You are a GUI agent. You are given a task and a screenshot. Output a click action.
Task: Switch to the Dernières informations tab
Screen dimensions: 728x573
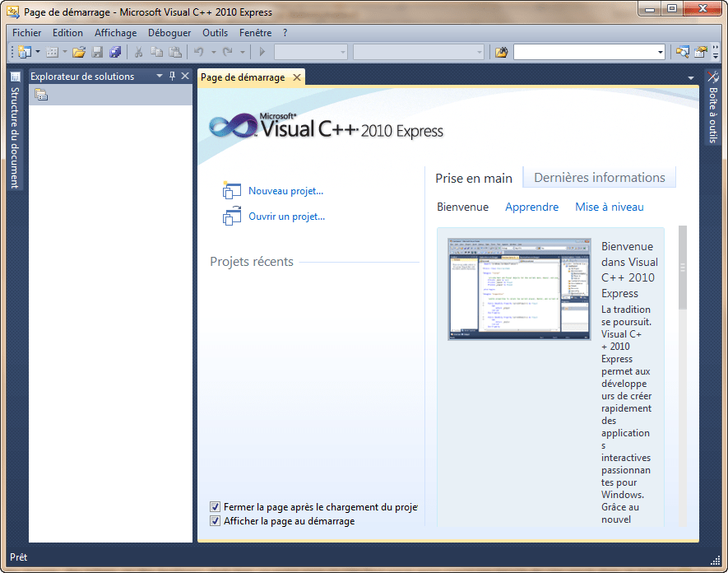pos(600,178)
